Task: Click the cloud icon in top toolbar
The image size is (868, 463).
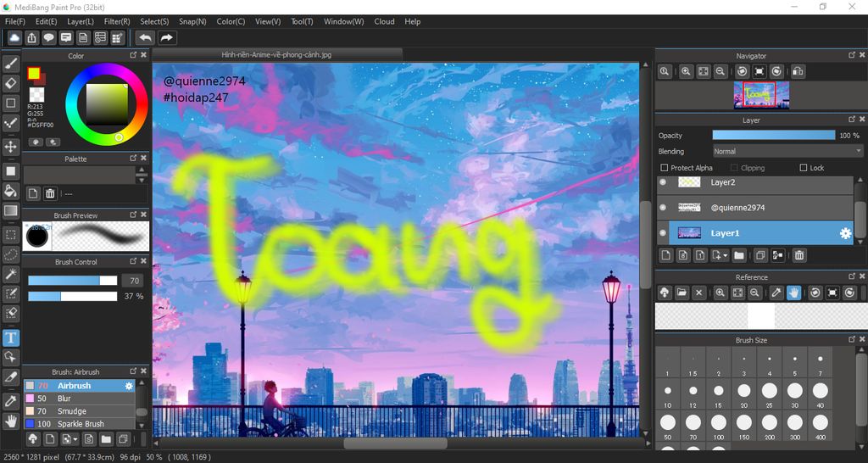Action: (14, 37)
